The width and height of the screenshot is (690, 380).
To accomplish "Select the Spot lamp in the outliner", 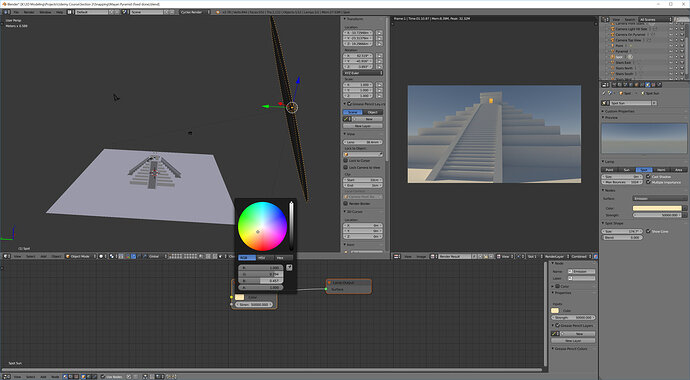I will click(x=619, y=57).
